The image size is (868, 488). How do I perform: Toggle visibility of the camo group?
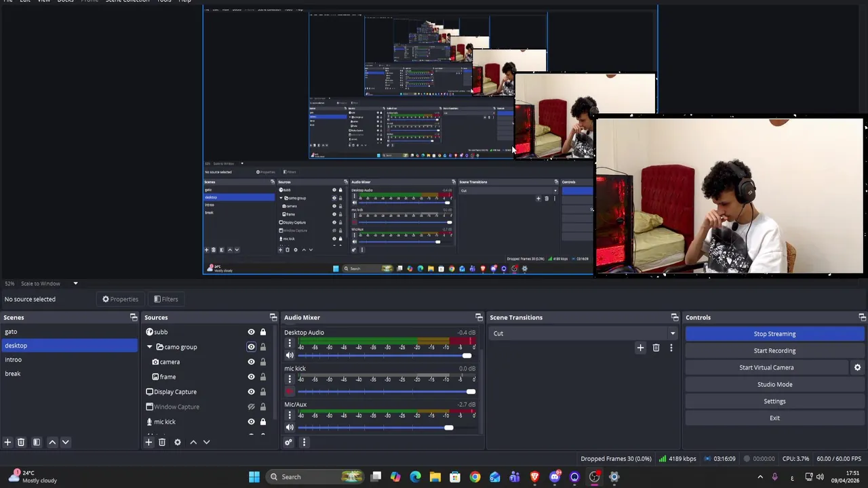[251, 347]
